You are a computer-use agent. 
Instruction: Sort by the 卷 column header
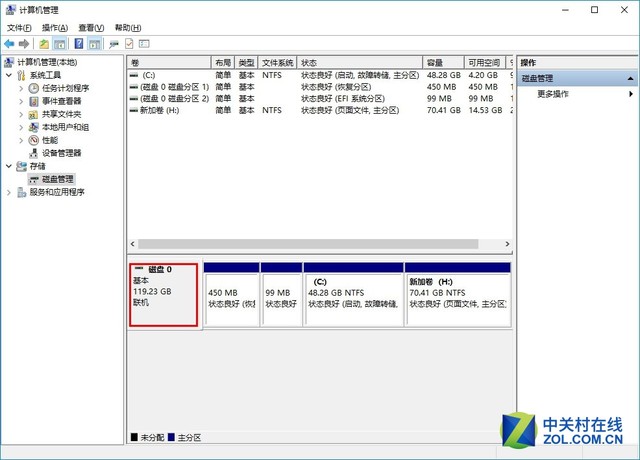pyautogui.click(x=169, y=62)
